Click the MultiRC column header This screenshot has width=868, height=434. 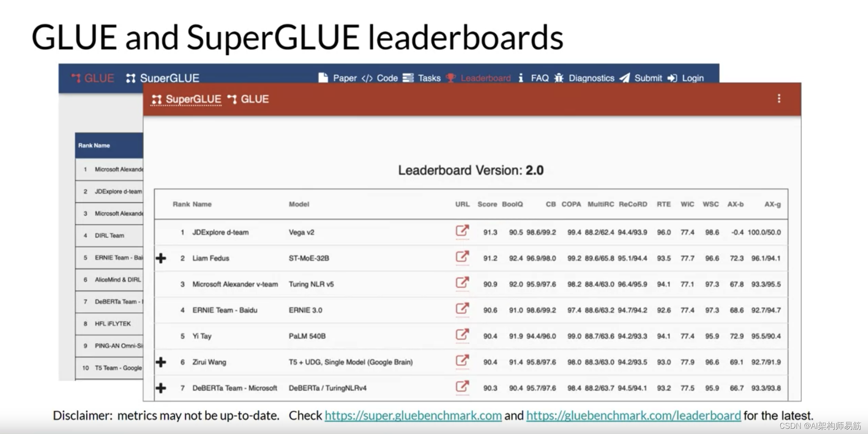click(x=601, y=204)
